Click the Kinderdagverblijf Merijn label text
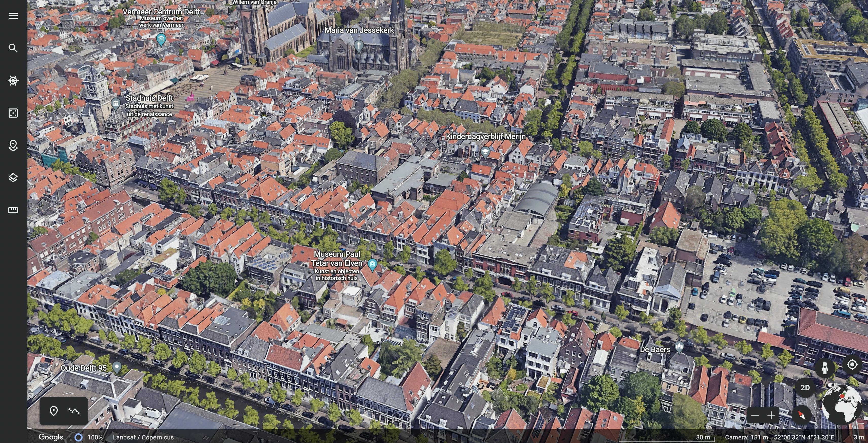 tap(485, 137)
